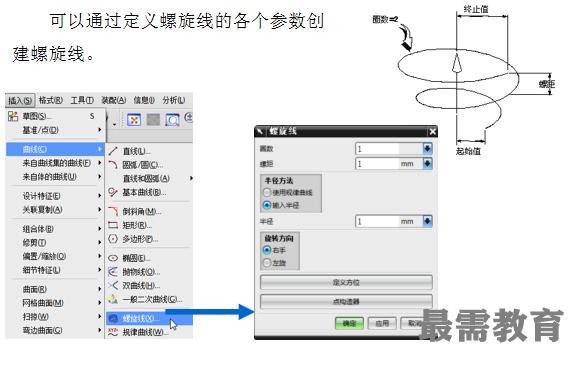This screenshot has height=365, width=570.
Task: Expand the 修剪(T) submenu
Action: pos(55,243)
